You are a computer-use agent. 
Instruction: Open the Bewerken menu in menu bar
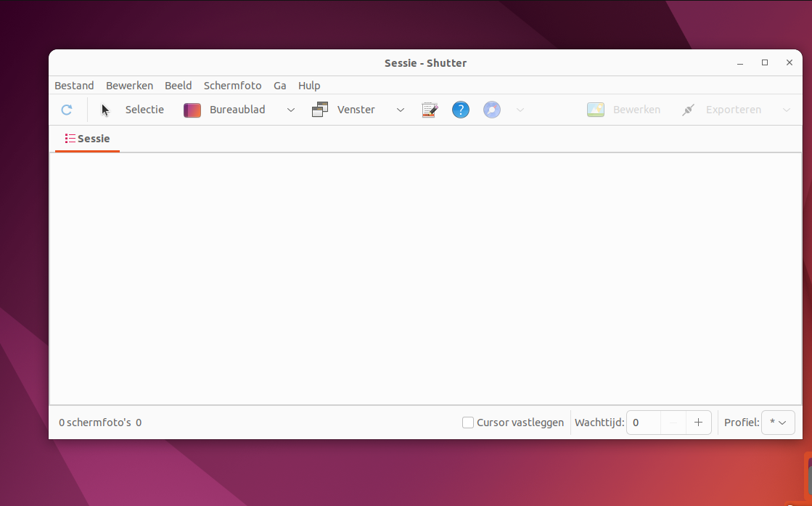[129, 86]
